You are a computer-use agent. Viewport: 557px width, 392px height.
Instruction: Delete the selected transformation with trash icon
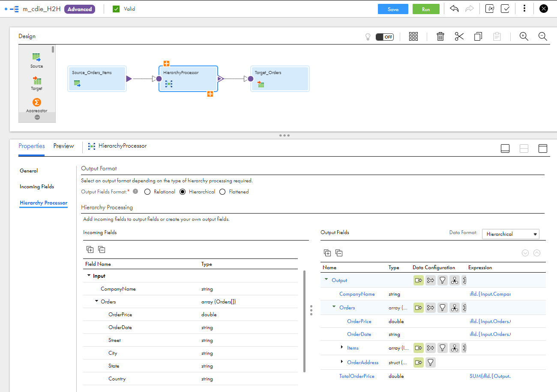coord(440,36)
